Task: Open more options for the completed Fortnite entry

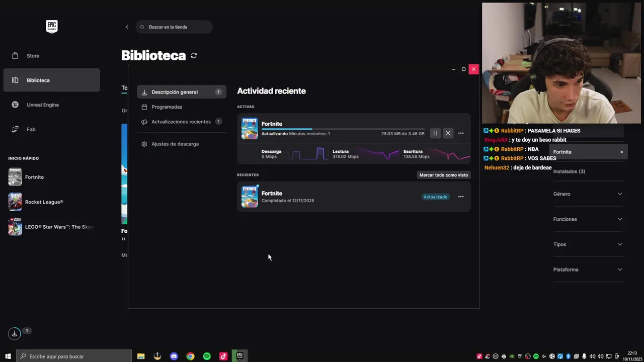Action: [x=461, y=197]
